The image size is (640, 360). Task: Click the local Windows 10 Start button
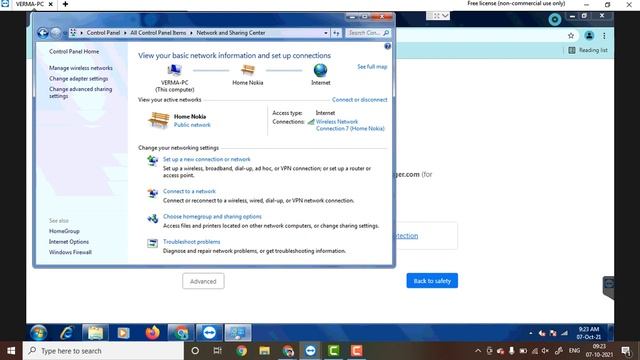(11, 351)
